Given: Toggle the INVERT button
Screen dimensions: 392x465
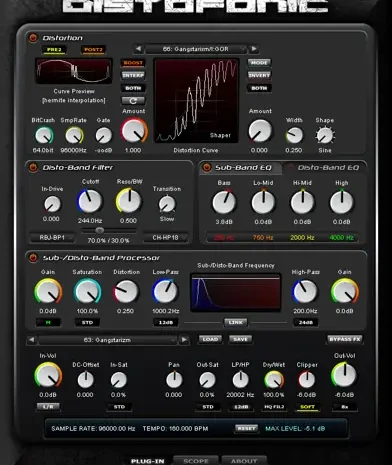Looking at the screenshot, I should click(x=259, y=76).
